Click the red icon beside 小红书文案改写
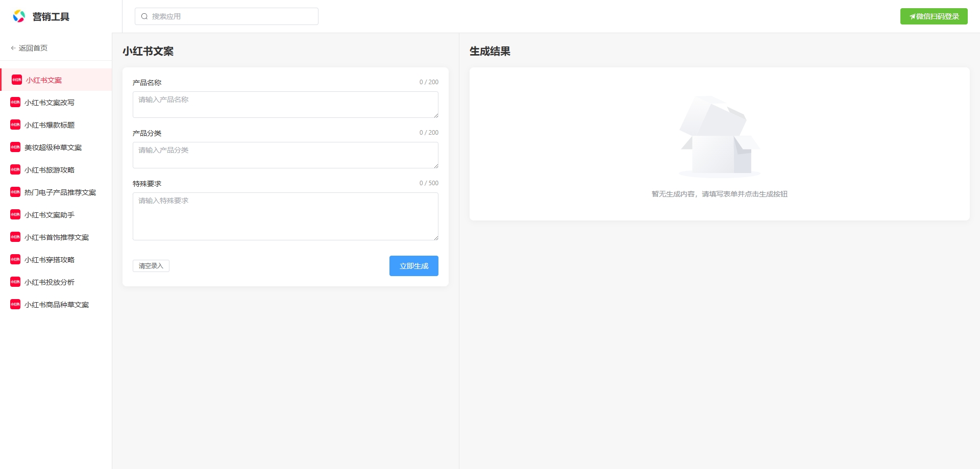 point(15,103)
